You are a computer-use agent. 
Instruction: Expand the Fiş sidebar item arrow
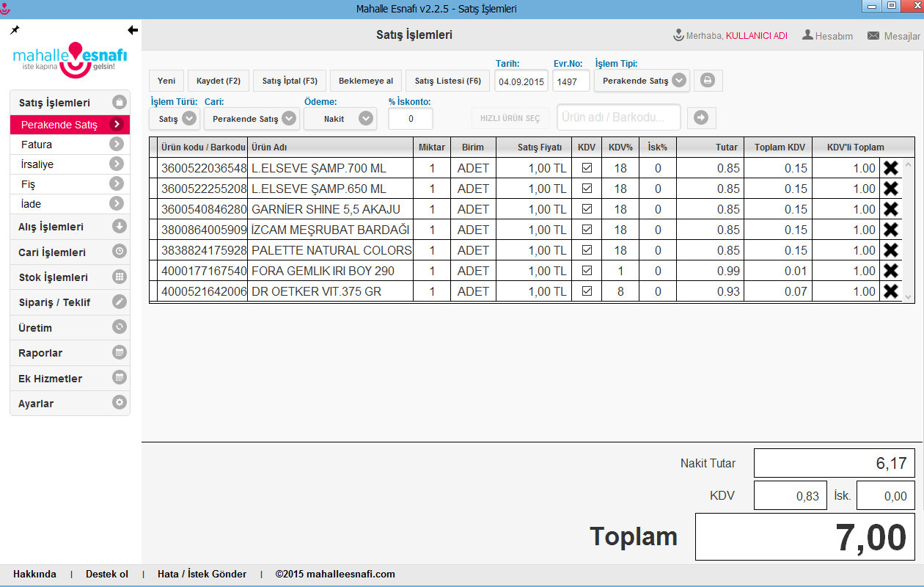pyautogui.click(x=116, y=184)
